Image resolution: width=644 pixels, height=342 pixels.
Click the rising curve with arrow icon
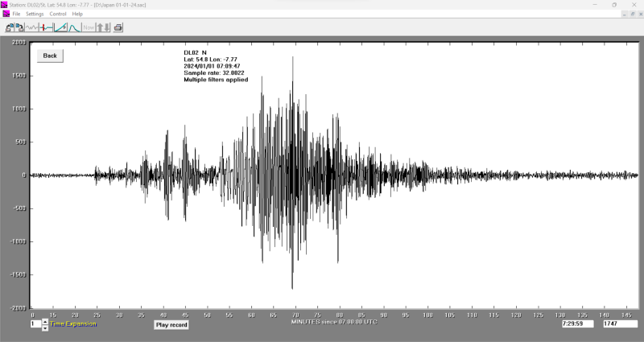coord(61,27)
